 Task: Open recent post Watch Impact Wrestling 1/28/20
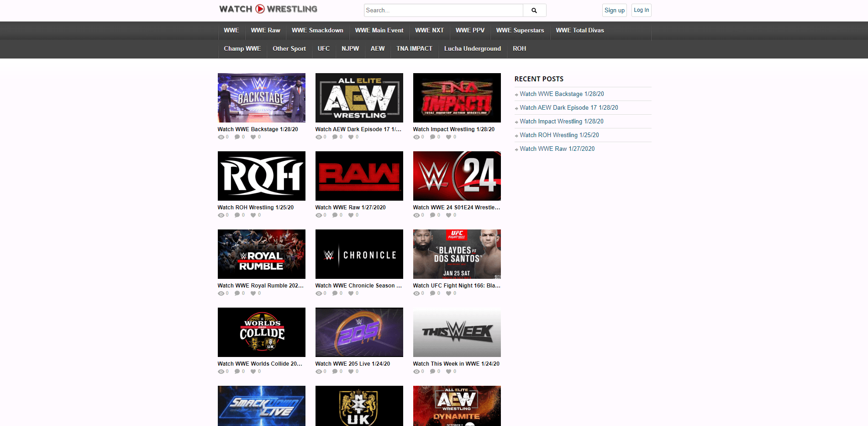[562, 122]
